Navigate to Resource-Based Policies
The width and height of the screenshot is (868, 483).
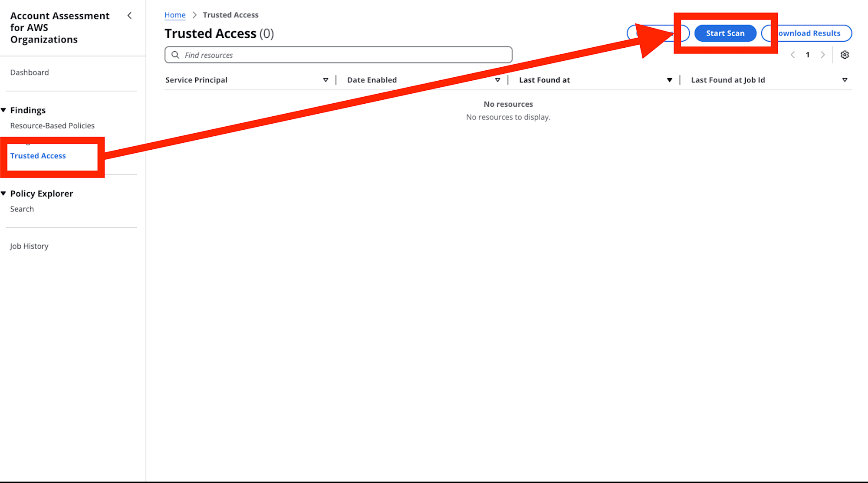(x=53, y=125)
